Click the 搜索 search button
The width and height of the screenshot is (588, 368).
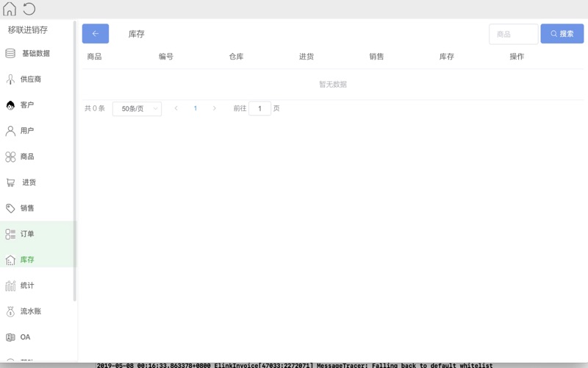click(562, 34)
